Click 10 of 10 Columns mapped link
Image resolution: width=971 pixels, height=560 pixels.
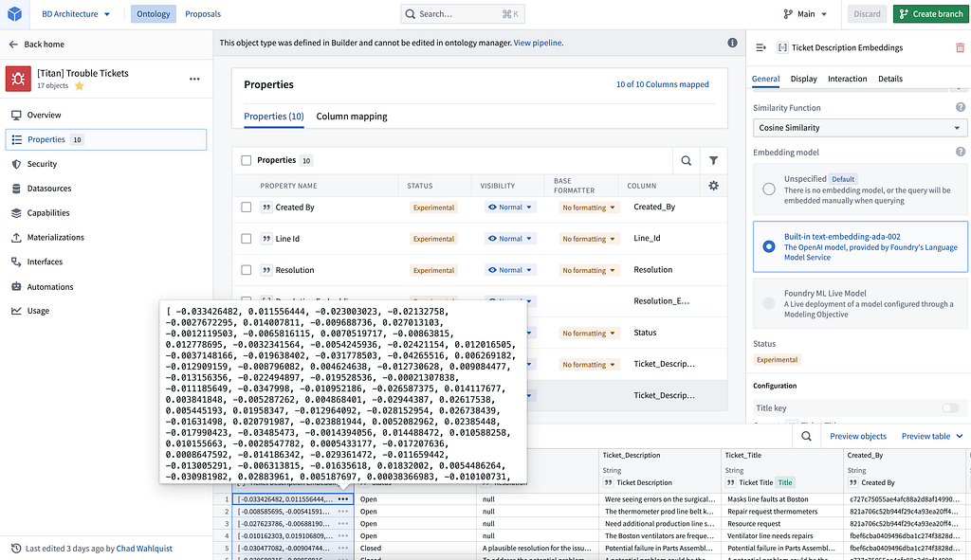[x=663, y=84]
